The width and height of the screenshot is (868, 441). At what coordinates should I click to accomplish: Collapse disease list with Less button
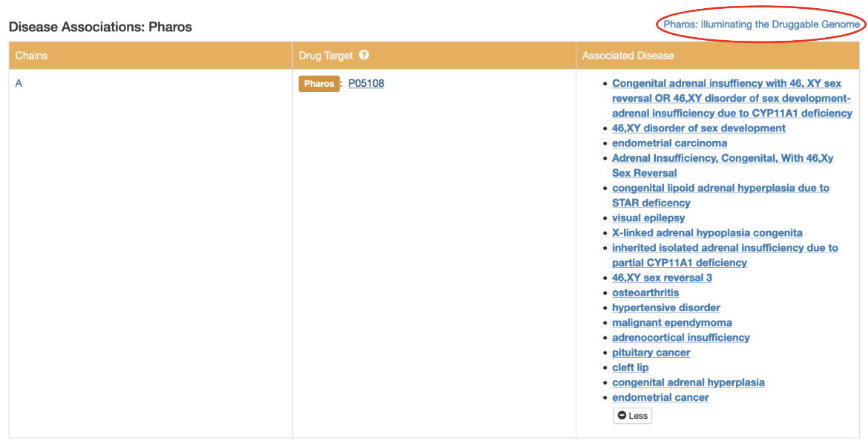coord(632,416)
